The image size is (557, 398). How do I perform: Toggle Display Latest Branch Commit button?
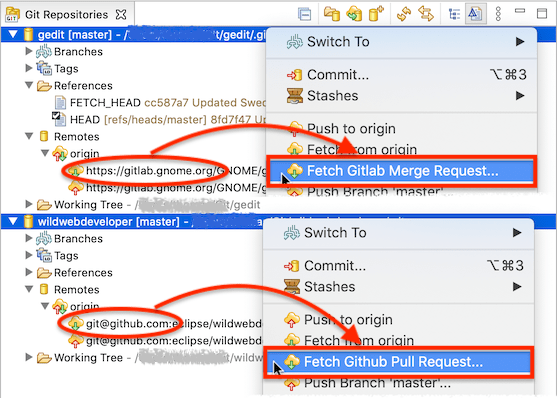click(475, 14)
